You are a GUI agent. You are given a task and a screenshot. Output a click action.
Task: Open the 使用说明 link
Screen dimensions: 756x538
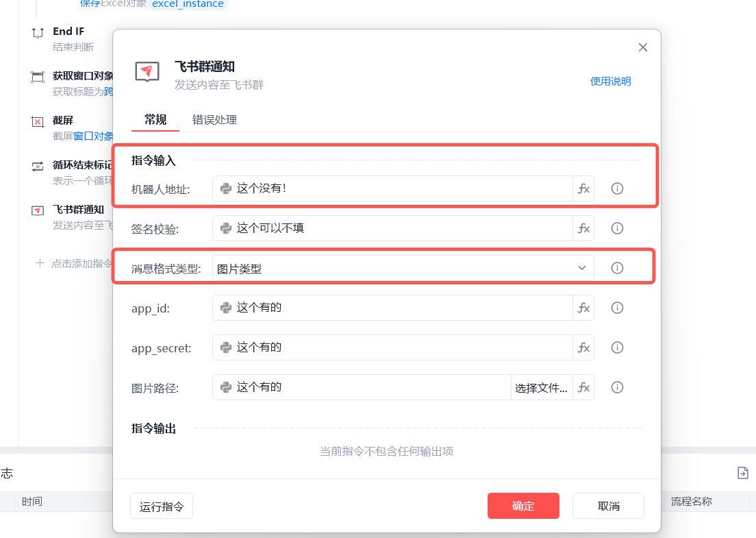coord(610,81)
